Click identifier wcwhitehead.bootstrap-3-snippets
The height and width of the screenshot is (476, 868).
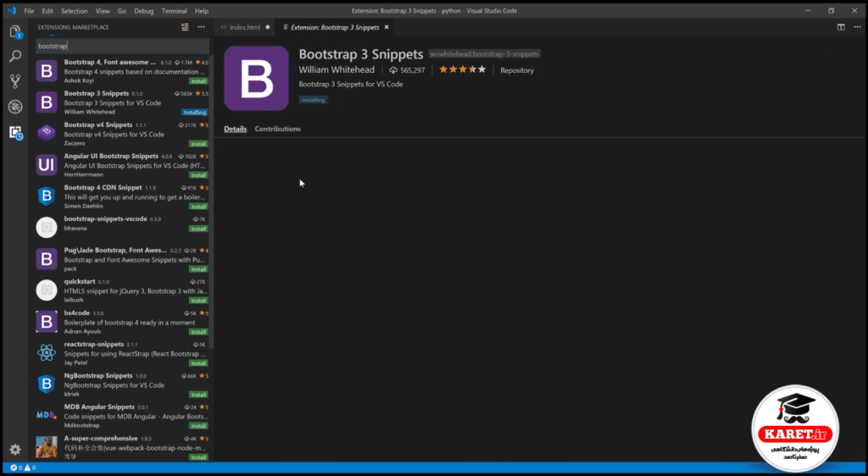coord(484,54)
